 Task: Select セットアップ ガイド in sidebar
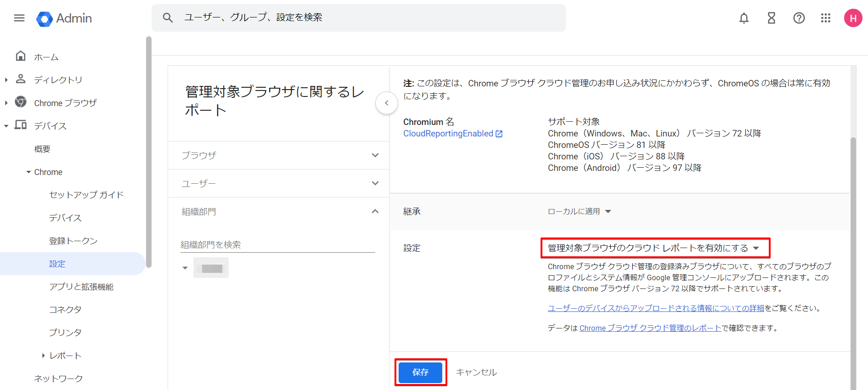86,195
